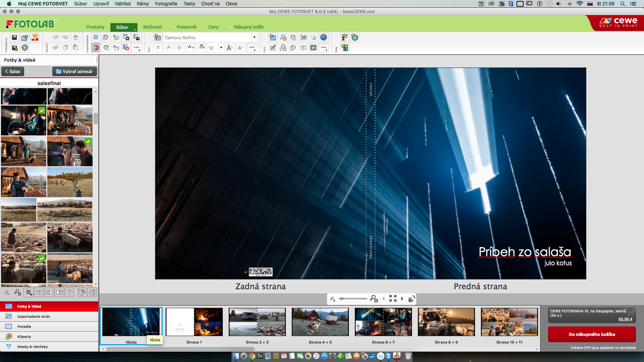Click the Vybrať adresár button

(74, 71)
